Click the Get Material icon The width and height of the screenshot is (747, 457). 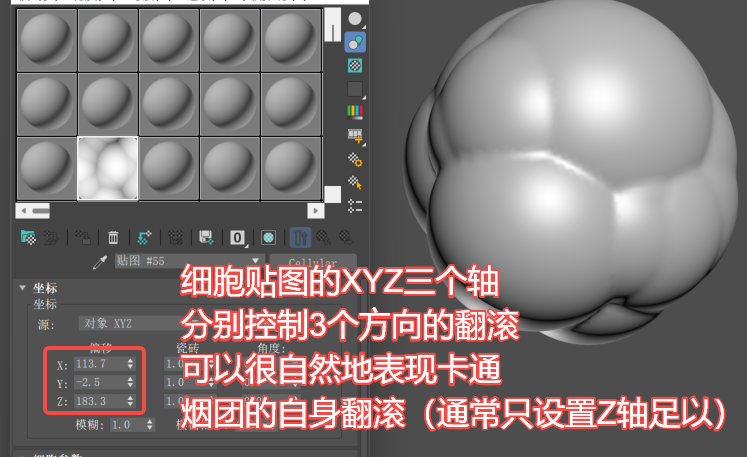28,237
